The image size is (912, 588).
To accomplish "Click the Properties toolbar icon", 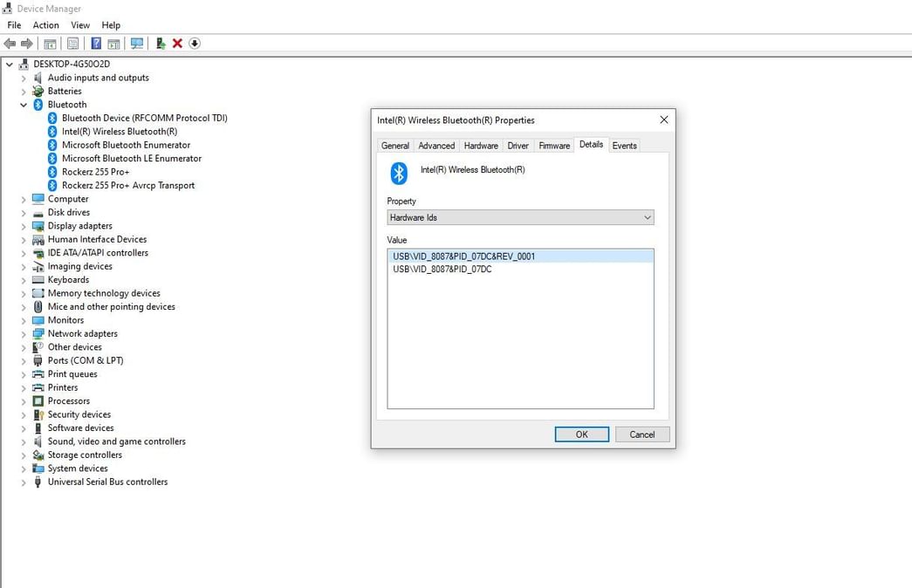I will (70, 43).
